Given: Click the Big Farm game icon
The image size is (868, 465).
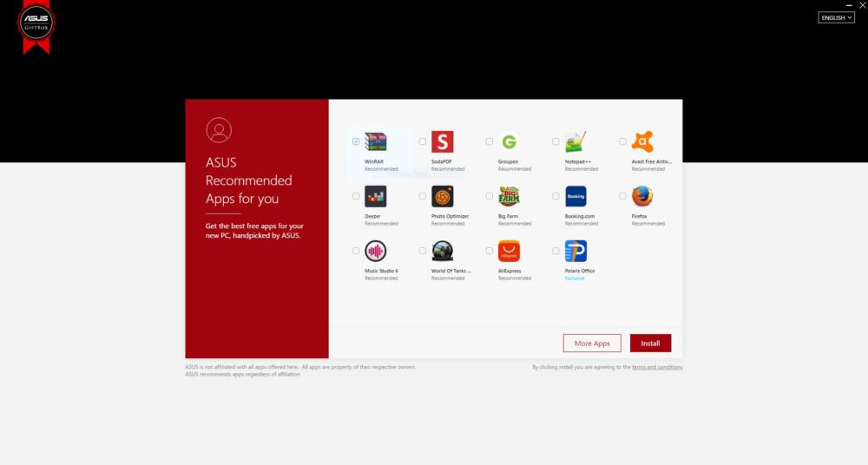Looking at the screenshot, I should 509,196.
